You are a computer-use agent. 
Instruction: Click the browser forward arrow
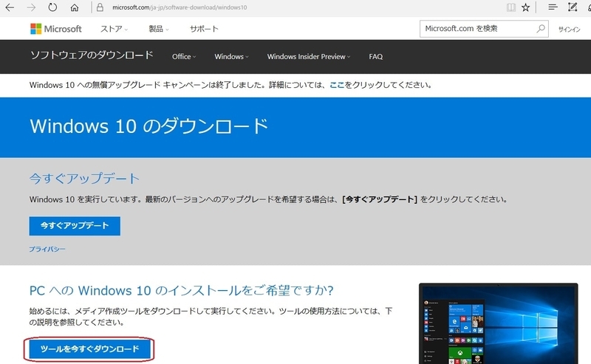pyautogui.click(x=31, y=7)
